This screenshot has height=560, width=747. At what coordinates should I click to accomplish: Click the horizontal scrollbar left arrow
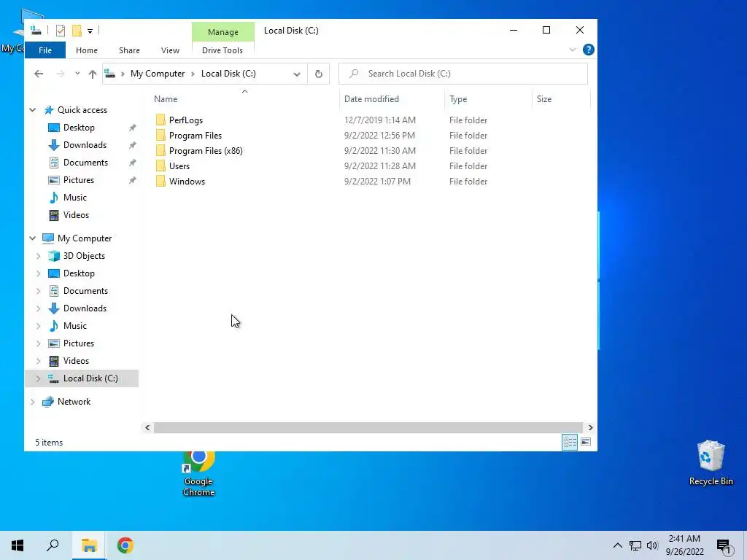pos(147,427)
